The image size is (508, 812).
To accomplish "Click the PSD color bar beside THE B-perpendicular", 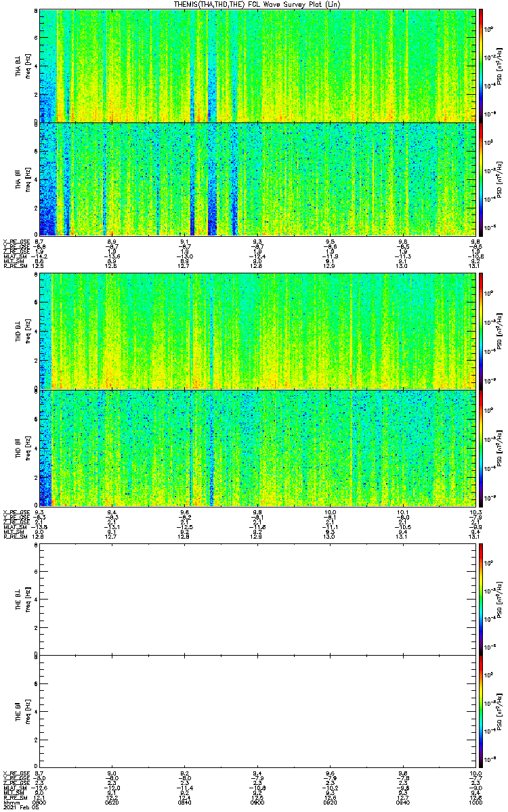I will pyautogui.click(x=481, y=599).
